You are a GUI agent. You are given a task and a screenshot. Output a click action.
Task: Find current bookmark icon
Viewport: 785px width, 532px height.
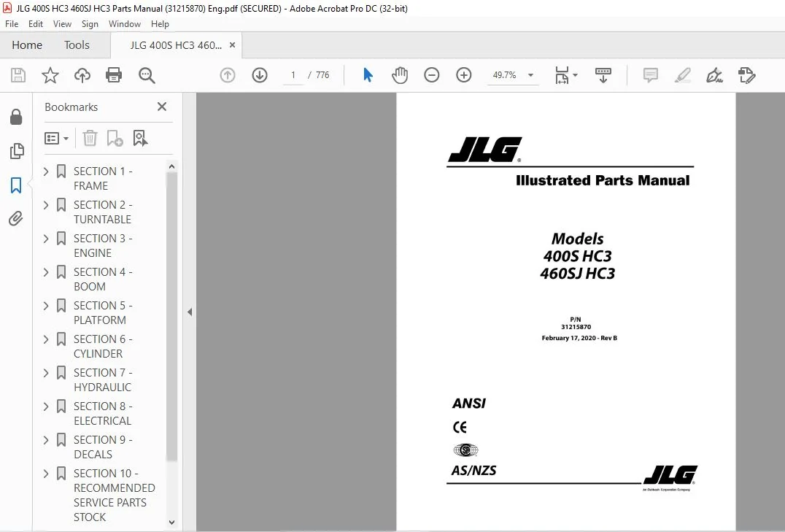(140, 138)
